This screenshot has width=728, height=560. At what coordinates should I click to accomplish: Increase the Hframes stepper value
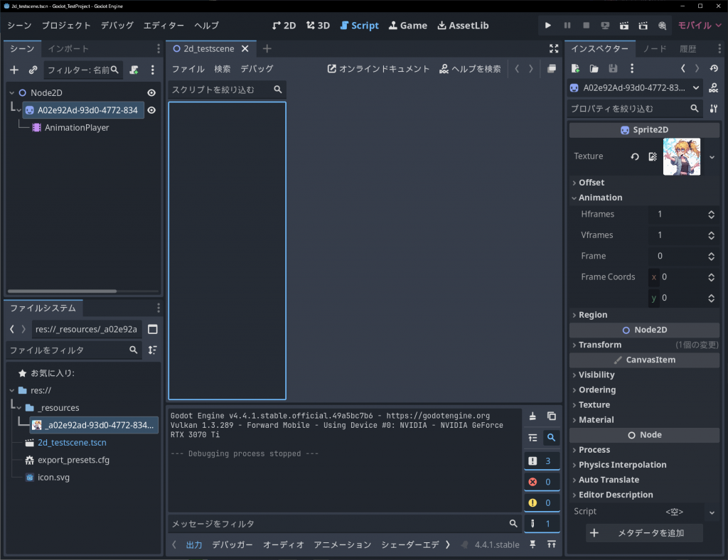(x=711, y=212)
